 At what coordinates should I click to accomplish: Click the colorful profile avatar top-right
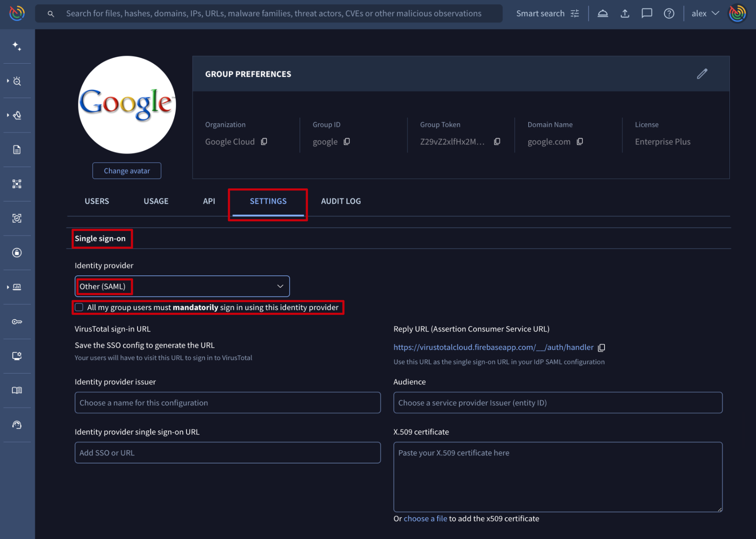pos(737,14)
